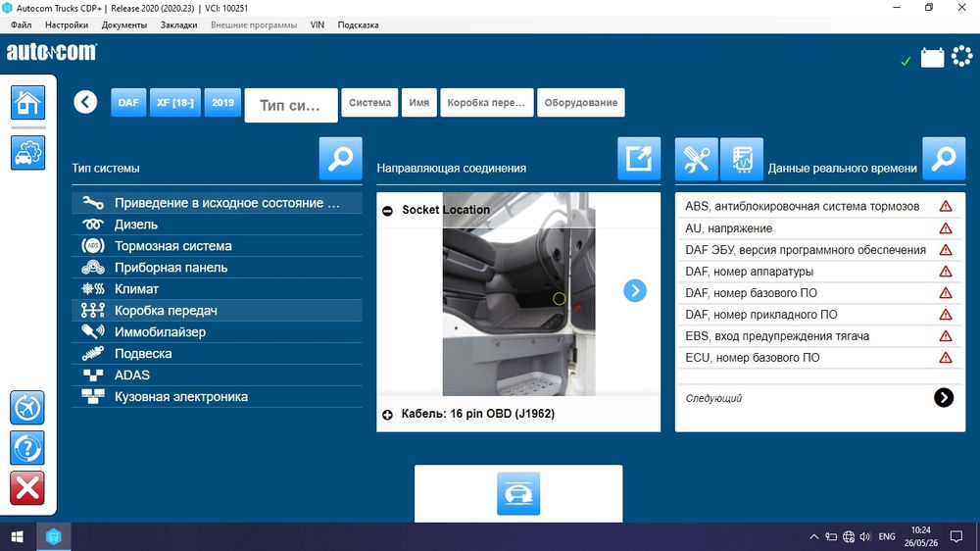Viewport: 980px width, 551px height.
Task: Open the Закладки menu
Action: [178, 25]
